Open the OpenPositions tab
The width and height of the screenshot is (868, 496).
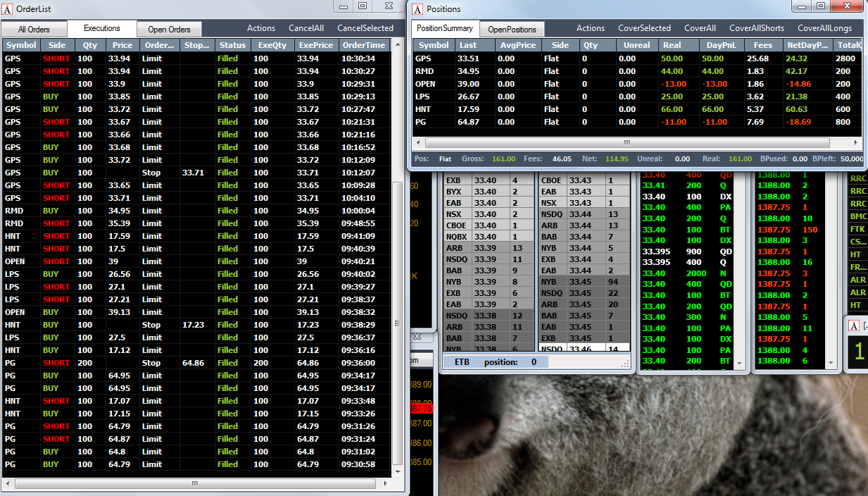pyautogui.click(x=512, y=30)
